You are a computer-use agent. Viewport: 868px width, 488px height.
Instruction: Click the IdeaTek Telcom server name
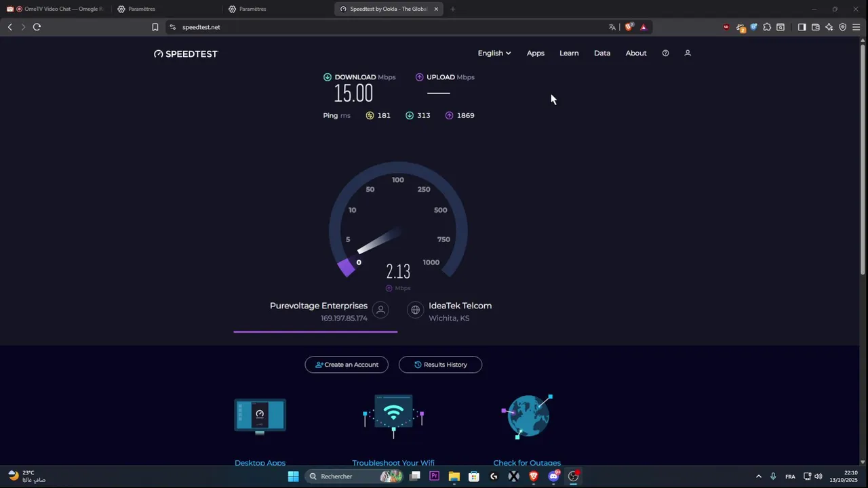pyautogui.click(x=460, y=306)
